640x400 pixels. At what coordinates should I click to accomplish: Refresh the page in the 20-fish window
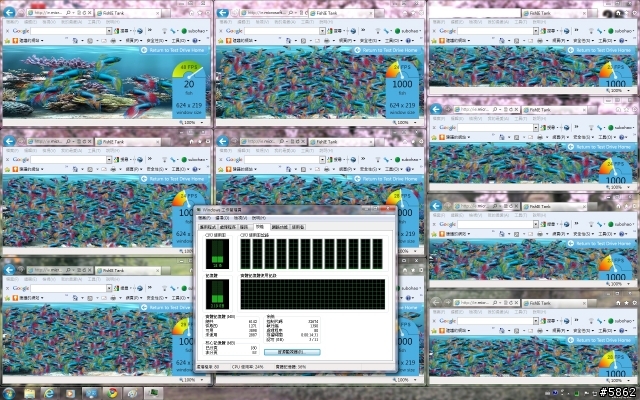coord(84,13)
